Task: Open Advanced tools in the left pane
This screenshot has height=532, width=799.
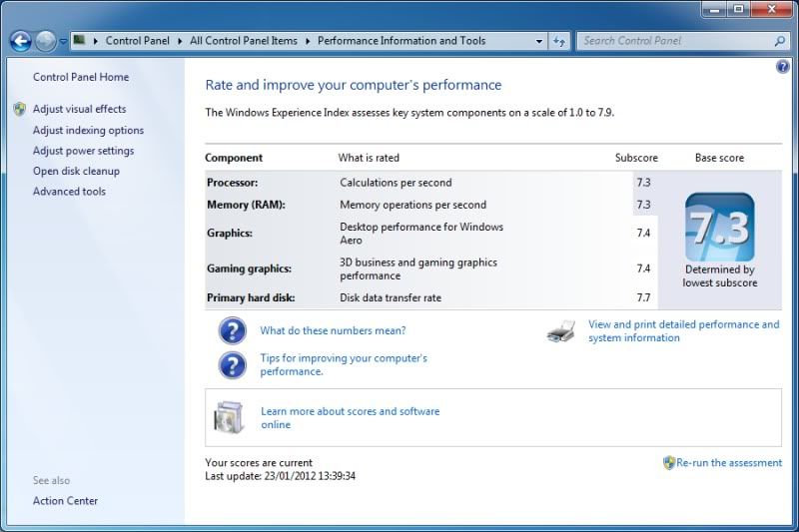Action: coord(69,192)
